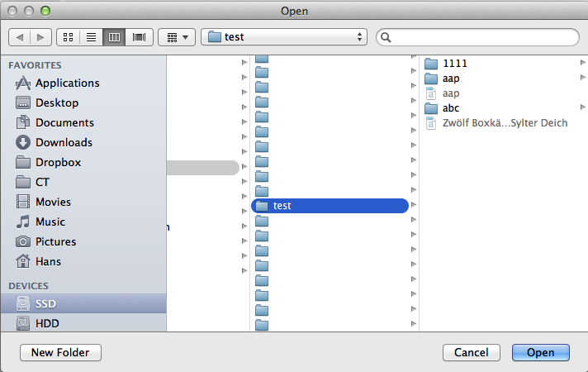Image resolution: width=588 pixels, height=372 pixels.
Task: Select Music in the sidebar
Action: (x=50, y=222)
